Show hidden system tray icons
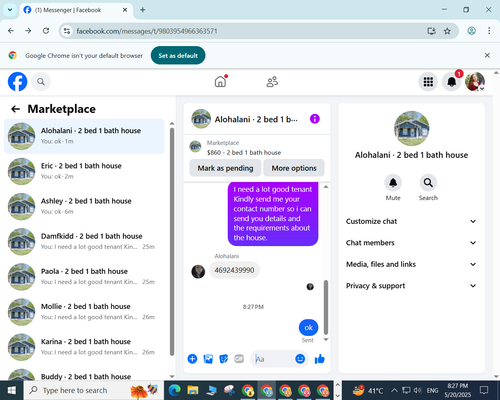 394,390
